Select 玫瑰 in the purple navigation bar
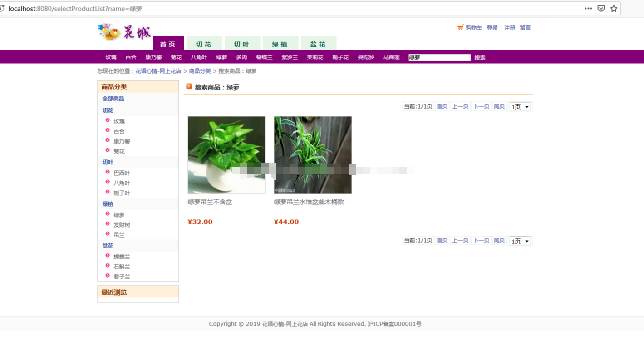Viewport: 644px width, 337px height. 111,57
